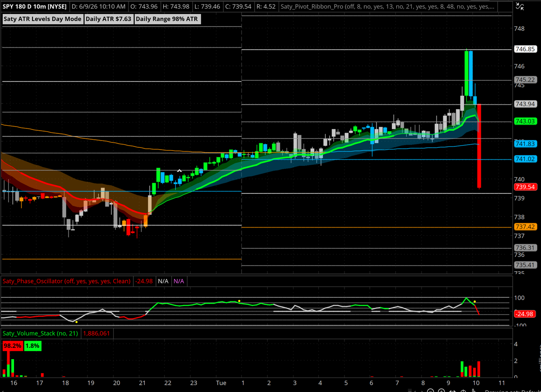Click the 736.31 price bubble
The width and height of the screenshot is (541, 392).
pyautogui.click(x=525, y=248)
